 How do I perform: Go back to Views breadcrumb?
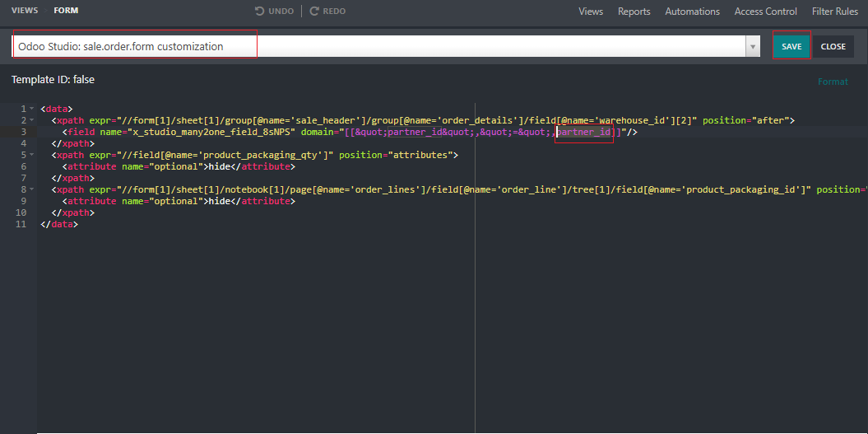click(25, 11)
